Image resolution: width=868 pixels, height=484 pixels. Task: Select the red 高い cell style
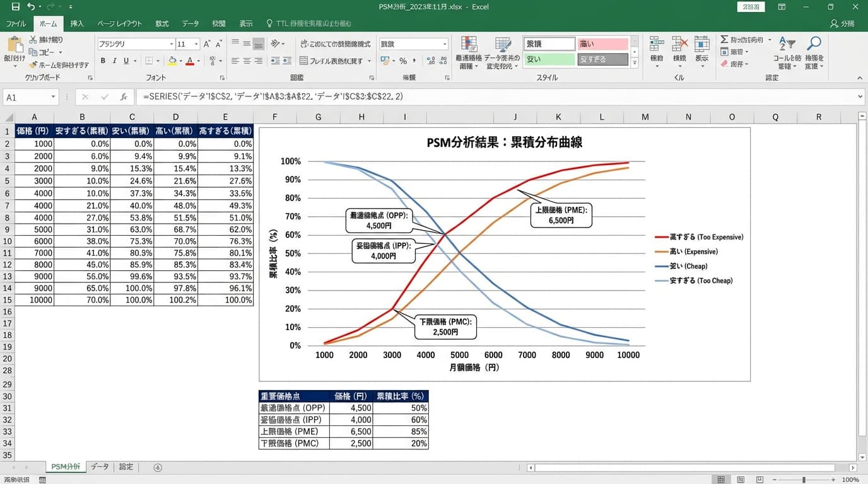(602, 44)
